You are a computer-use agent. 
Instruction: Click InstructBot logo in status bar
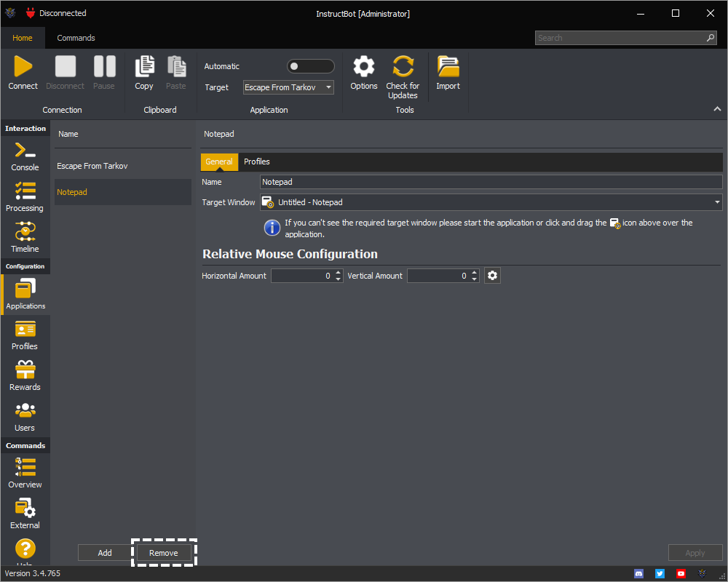pos(702,574)
